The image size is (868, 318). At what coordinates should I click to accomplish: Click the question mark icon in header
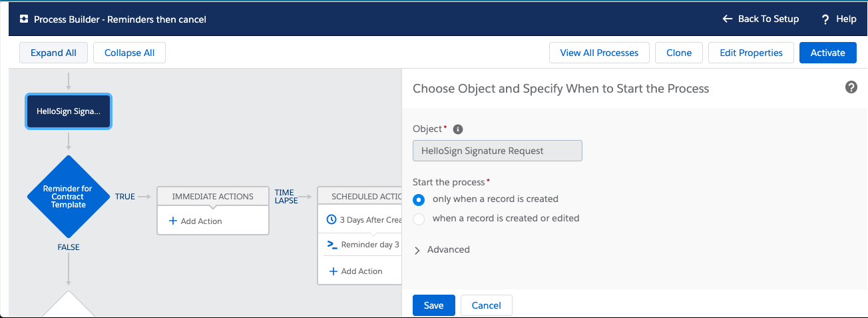click(x=825, y=19)
